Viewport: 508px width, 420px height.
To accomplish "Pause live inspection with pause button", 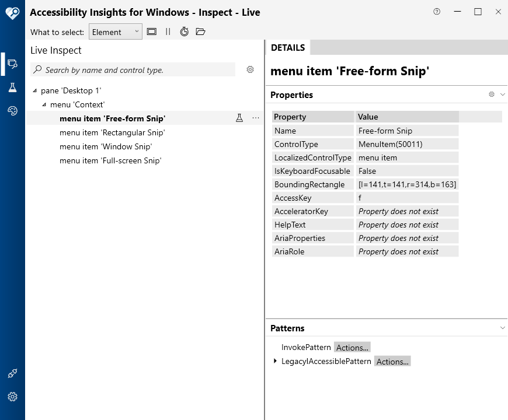I will point(168,32).
